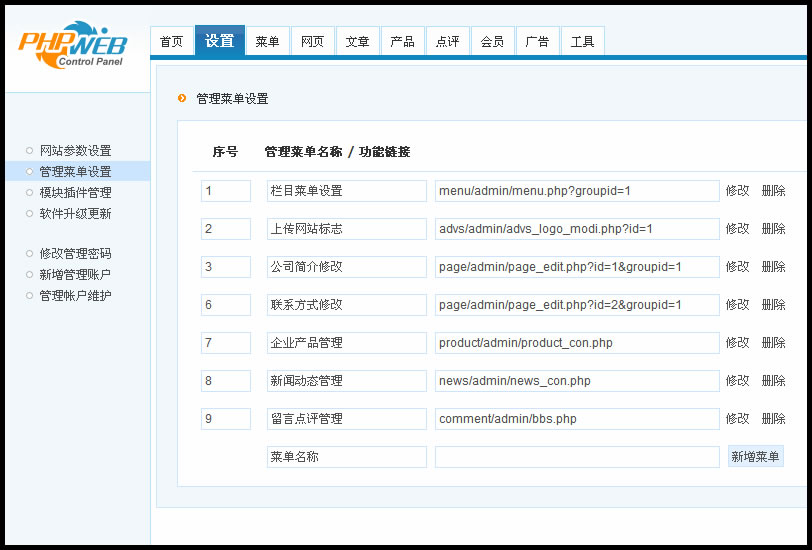Click the order number field showing 6
Image resolution: width=812 pixels, height=550 pixels.
coord(225,305)
